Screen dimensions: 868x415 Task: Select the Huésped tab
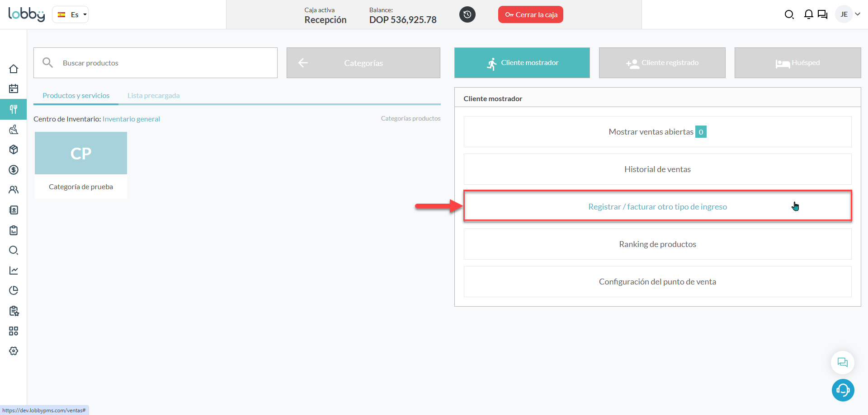798,63
